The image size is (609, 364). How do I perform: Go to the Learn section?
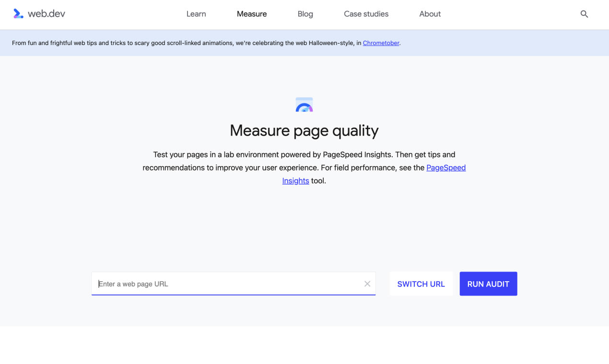tap(196, 14)
